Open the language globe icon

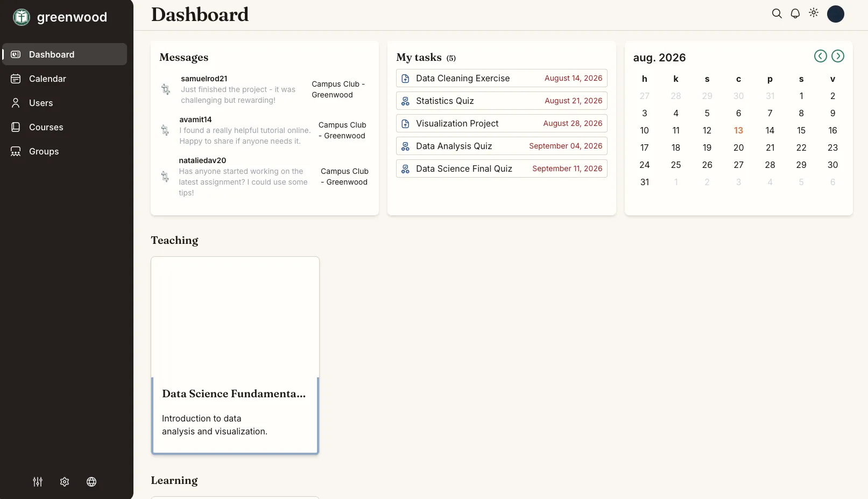pos(91,482)
